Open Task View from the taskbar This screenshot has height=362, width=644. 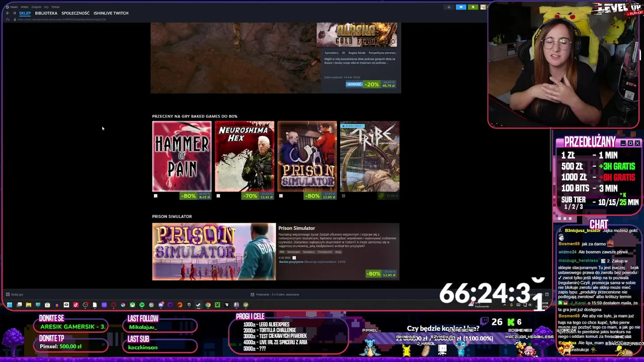pos(19,305)
